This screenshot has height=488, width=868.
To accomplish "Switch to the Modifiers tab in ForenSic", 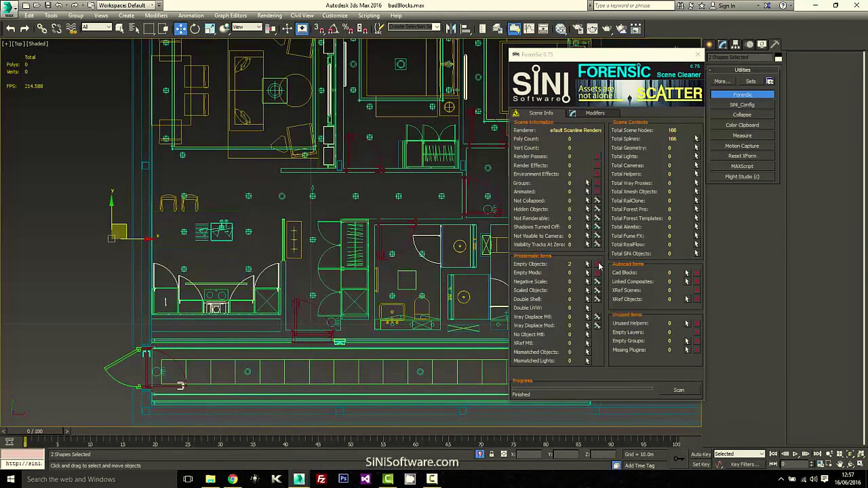I will (x=594, y=113).
